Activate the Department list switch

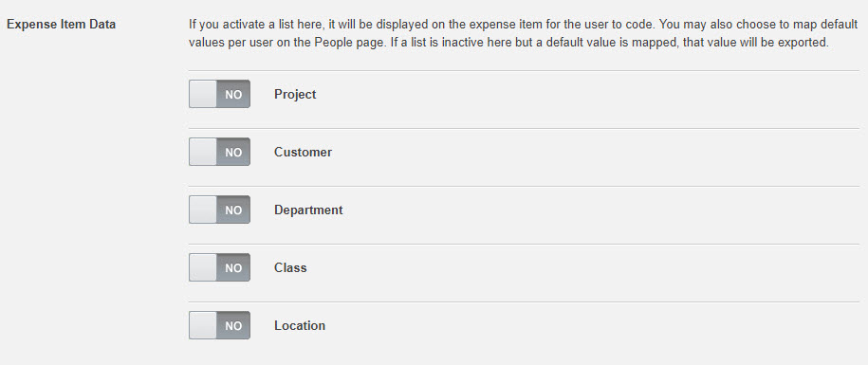(219, 210)
